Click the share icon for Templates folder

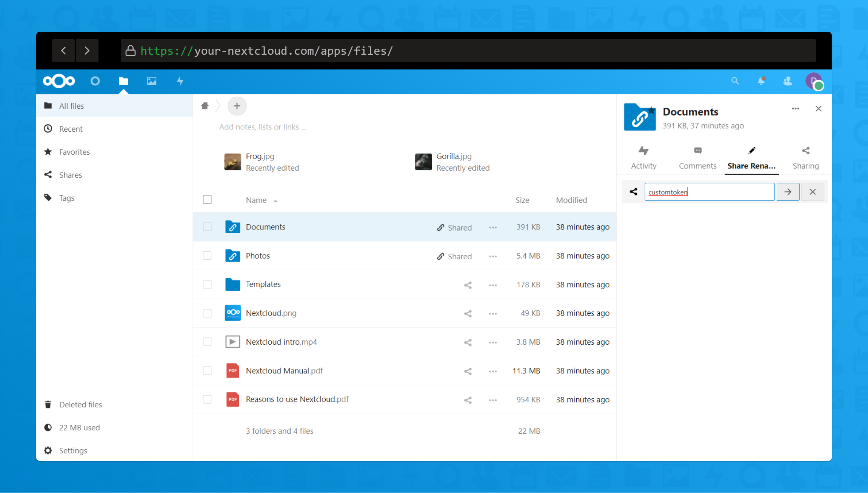click(x=468, y=285)
